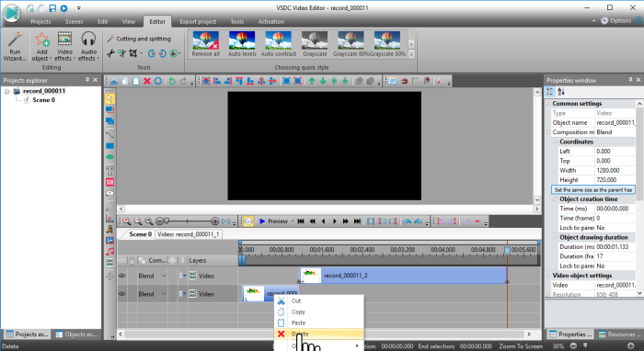This screenshot has height=351, width=644.
Task: Open the Export project ribbon tab
Action: pos(198,22)
